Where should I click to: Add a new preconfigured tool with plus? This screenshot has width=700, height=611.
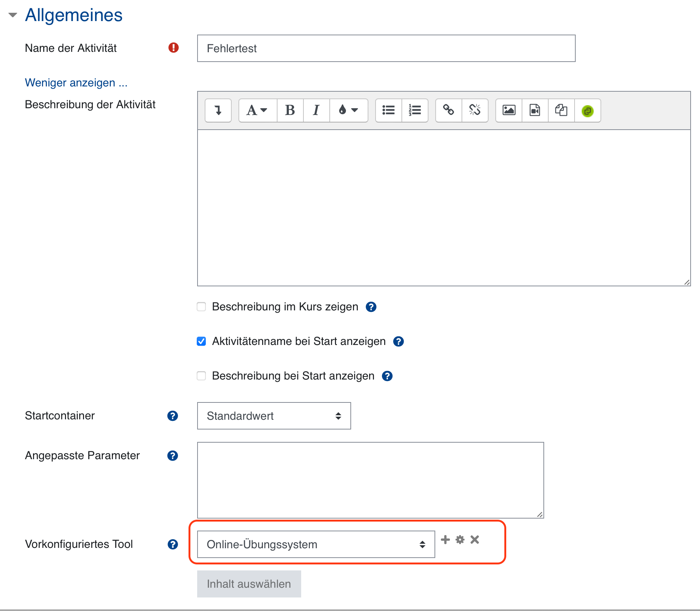click(445, 540)
